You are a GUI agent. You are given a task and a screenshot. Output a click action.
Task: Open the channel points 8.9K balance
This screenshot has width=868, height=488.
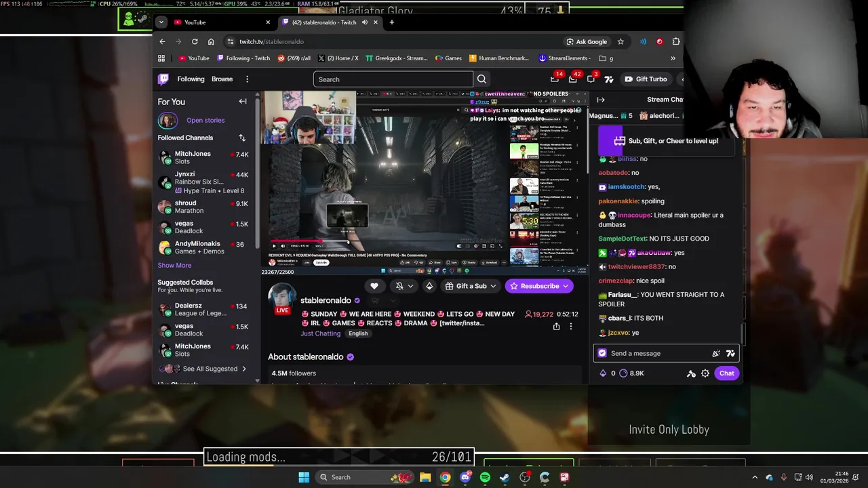632,373
